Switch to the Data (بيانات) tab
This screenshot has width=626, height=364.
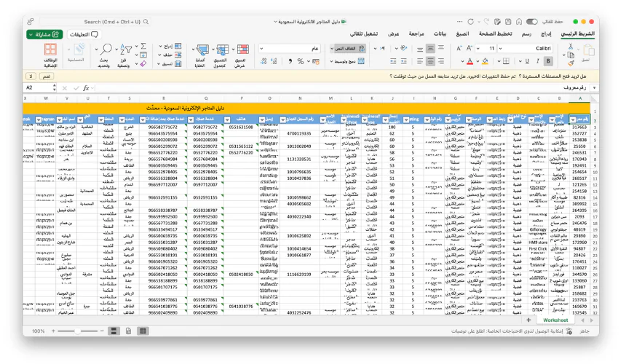tap(440, 34)
